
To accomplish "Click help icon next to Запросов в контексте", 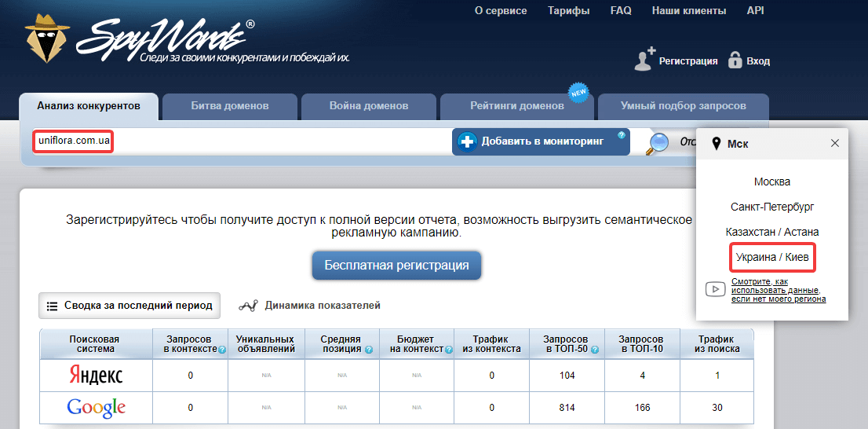I will 222,350.
